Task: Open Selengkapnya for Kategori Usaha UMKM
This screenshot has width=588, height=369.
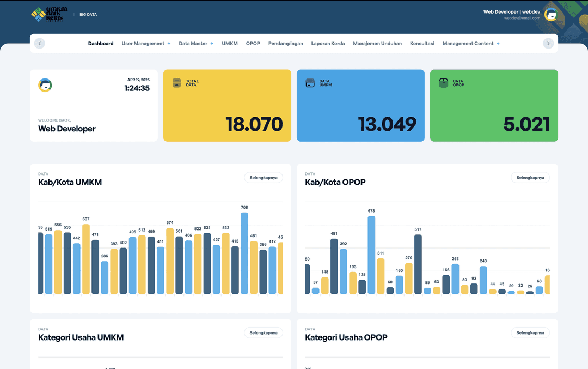Action: [264, 332]
